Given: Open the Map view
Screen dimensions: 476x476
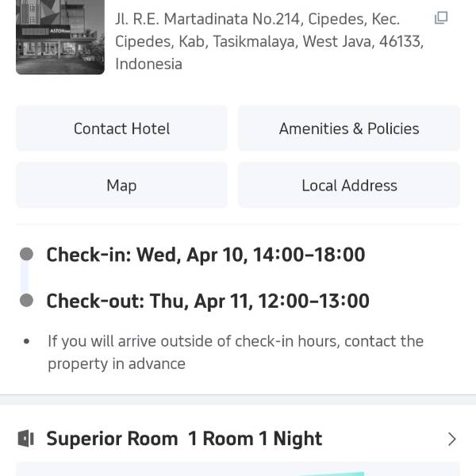Looking at the screenshot, I should click(x=121, y=186).
